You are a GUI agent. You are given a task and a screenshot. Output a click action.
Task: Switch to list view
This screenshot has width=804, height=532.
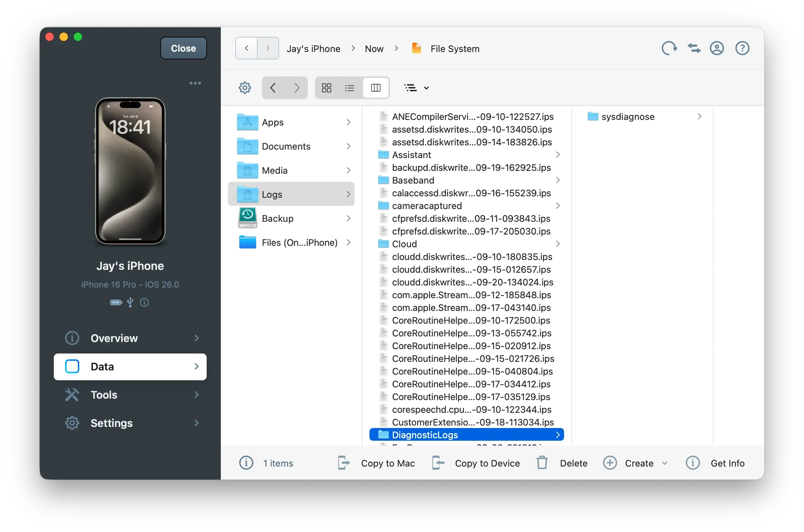coord(350,87)
